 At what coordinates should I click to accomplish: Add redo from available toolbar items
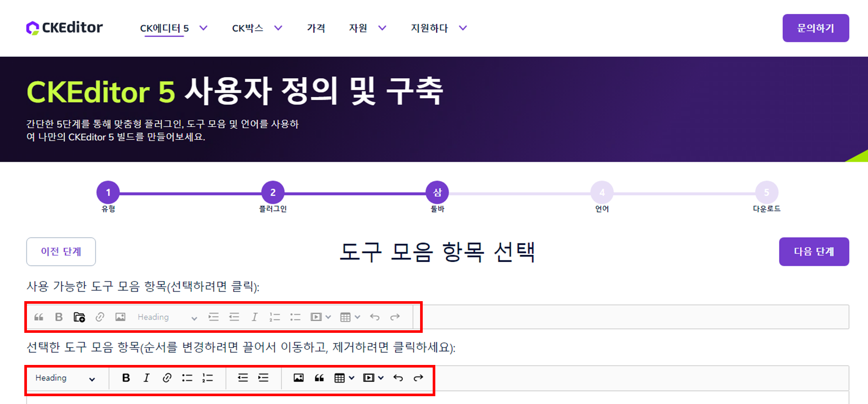(395, 317)
